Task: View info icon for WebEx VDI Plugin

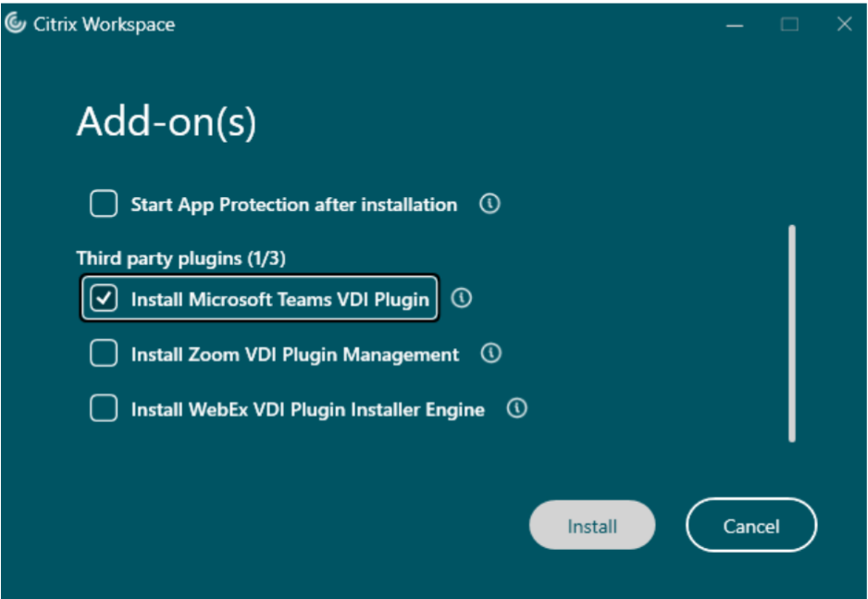Action: pos(517,407)
